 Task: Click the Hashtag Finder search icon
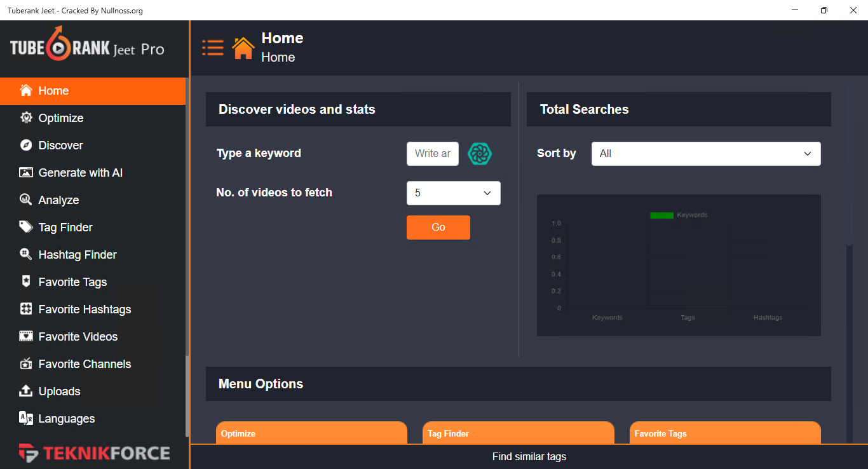(x=26, y=254)
